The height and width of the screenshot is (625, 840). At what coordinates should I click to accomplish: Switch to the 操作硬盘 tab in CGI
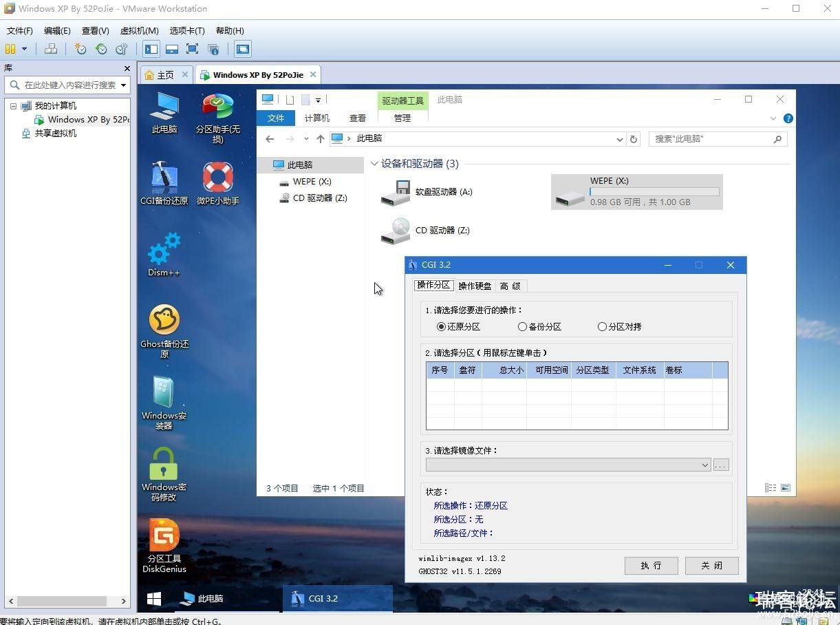(475, 286)
